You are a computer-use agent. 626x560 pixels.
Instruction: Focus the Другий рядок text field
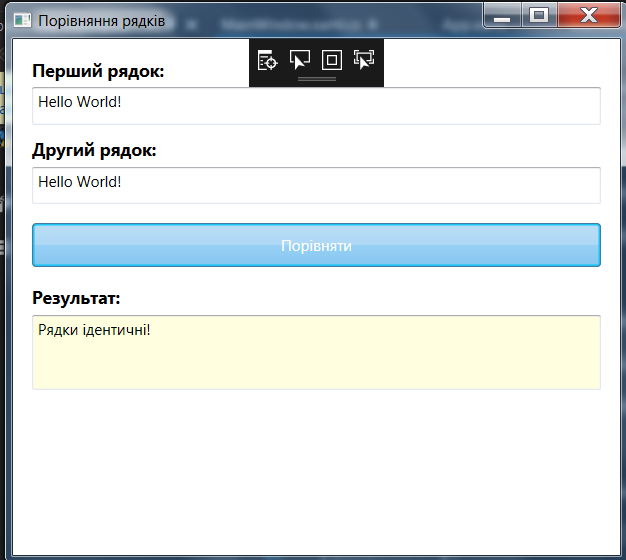click(316, 186)
